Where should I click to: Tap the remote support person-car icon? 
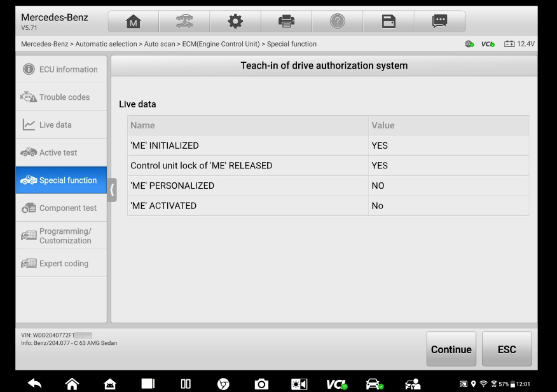[413, 384]
